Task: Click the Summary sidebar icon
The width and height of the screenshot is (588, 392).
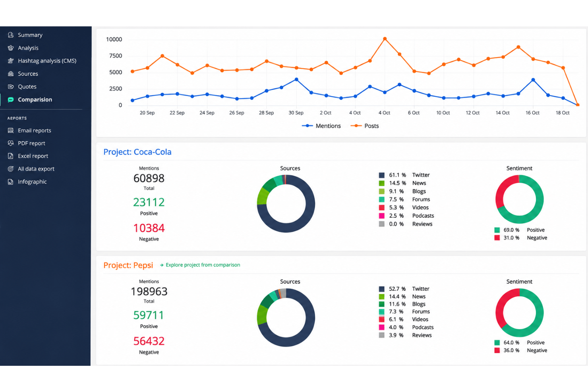Action: coord(11,35)
